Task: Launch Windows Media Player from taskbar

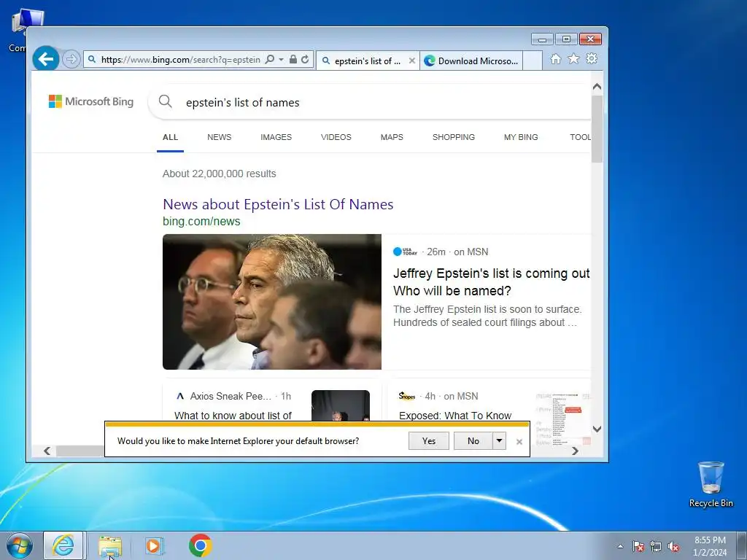Action: click(x=155, y=545)
